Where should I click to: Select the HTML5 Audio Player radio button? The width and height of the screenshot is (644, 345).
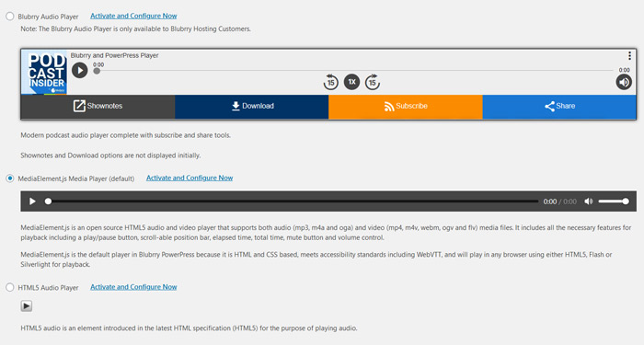click(10, 287)
